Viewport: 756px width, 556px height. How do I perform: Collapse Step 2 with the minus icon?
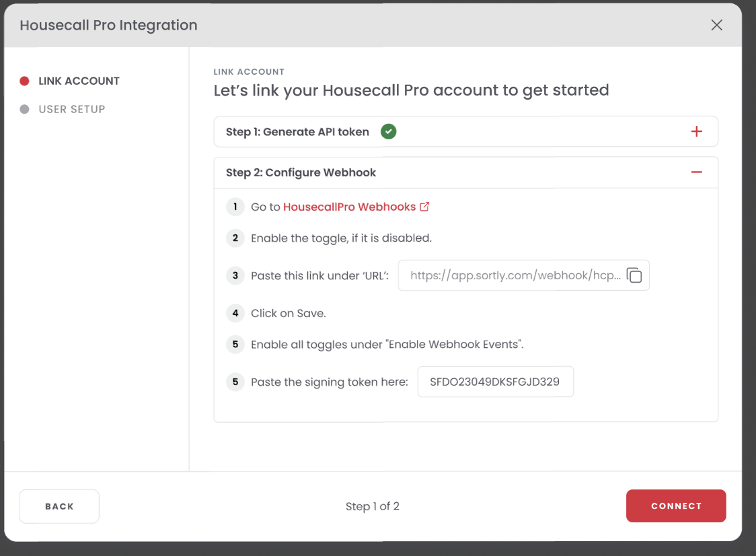696,172
